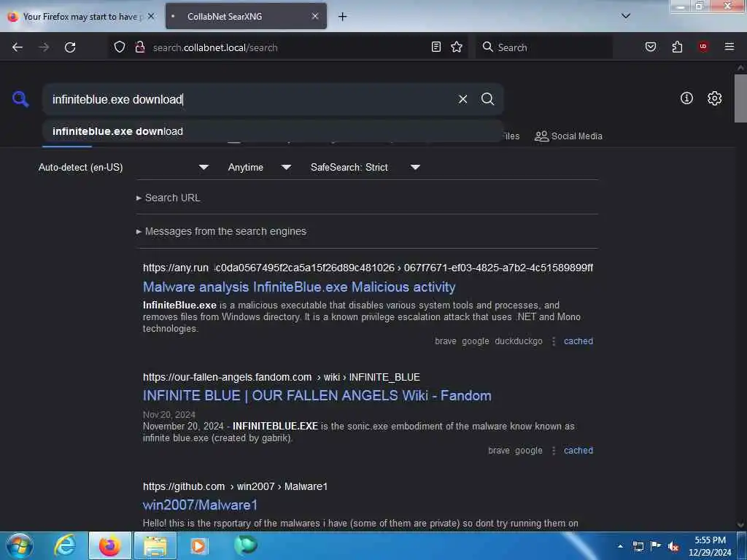Viewport: 747px width, 560px height.
Task: Show hidden system tray icons
Action: [x=620, y=546]
